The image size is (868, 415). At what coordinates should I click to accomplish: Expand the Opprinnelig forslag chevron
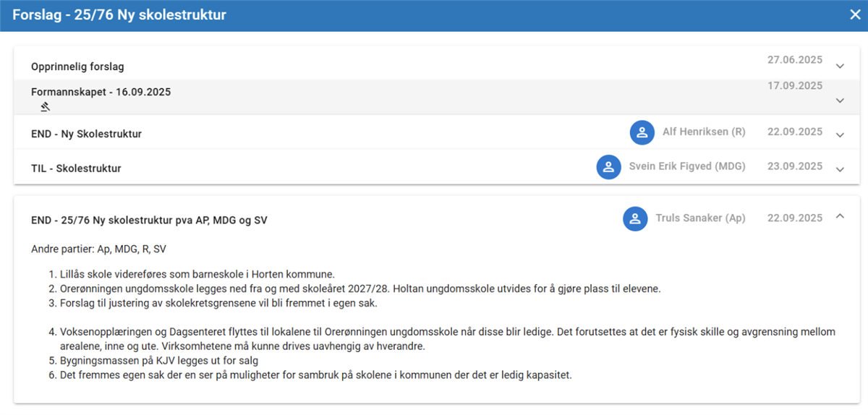coord(840,66)
